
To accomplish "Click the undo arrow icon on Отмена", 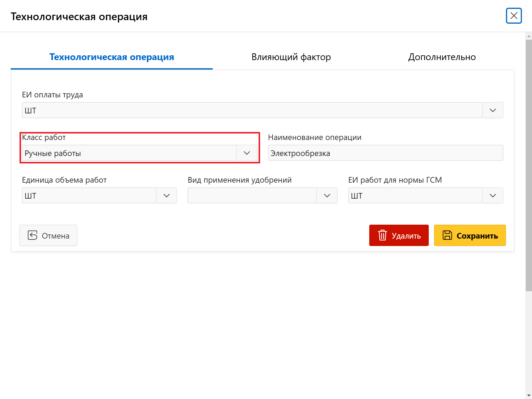I will coord(33,235).
